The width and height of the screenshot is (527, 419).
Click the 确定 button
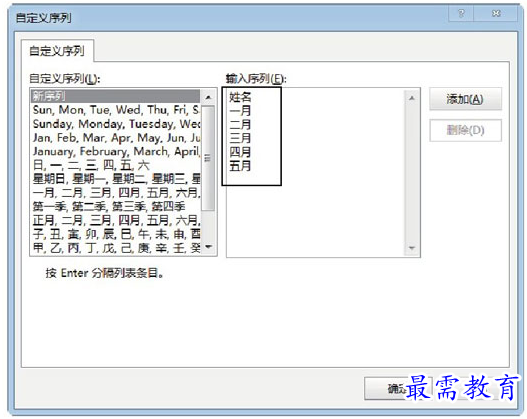(x=398, y=389)
